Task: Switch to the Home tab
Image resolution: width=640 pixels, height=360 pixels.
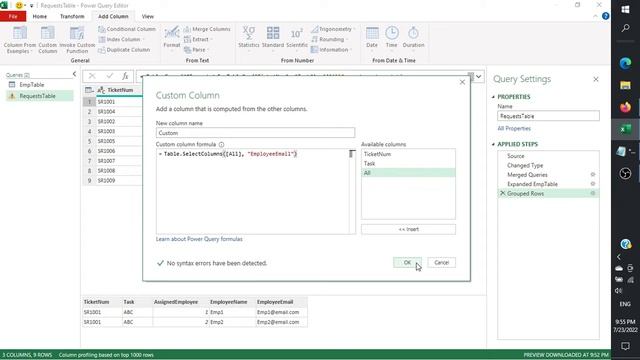Action: tap(40, 16)
